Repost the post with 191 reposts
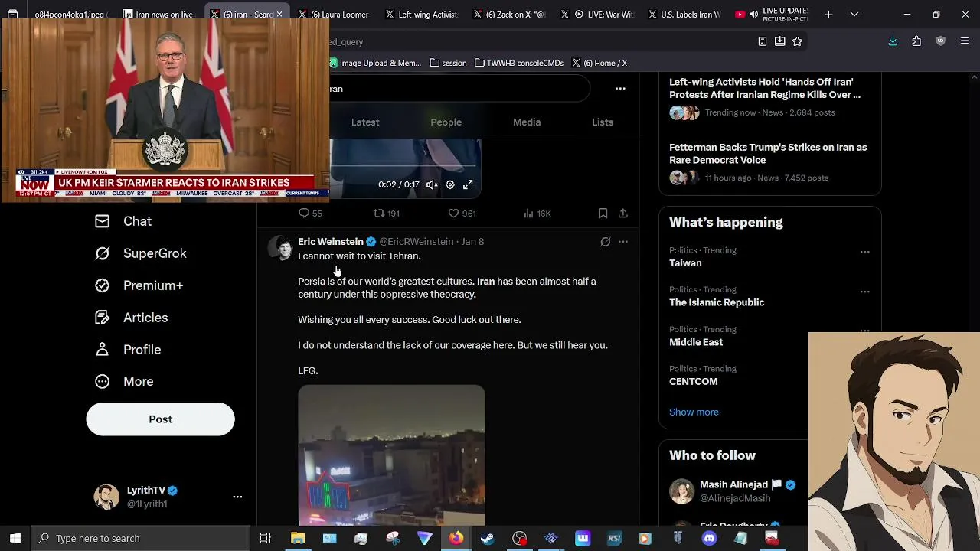 tap(386, 214)
